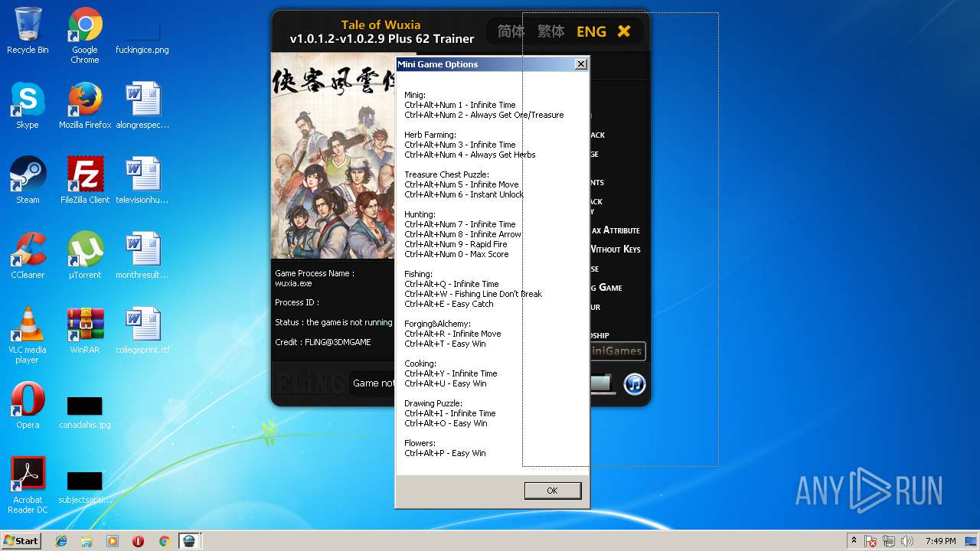This screenshot has height=551, width=980.
Task: Click 'Ctrl+Alt+P - Easy Win' flowers line
Action: point(445,453)
